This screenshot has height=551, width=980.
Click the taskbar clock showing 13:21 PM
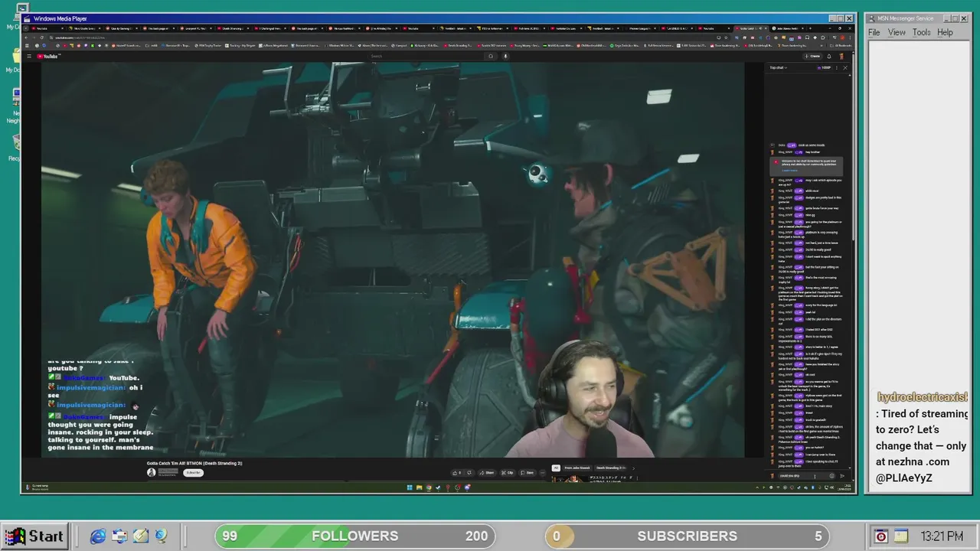tap(941, 536)
